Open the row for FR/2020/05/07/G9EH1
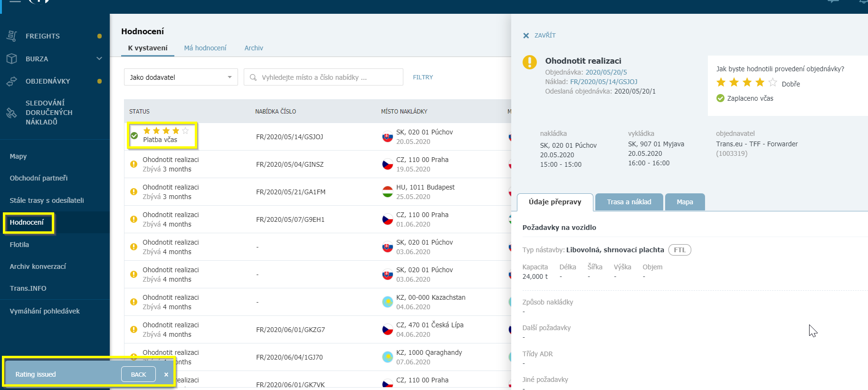This screenshot has width=868, height=390. click(317, 219)
